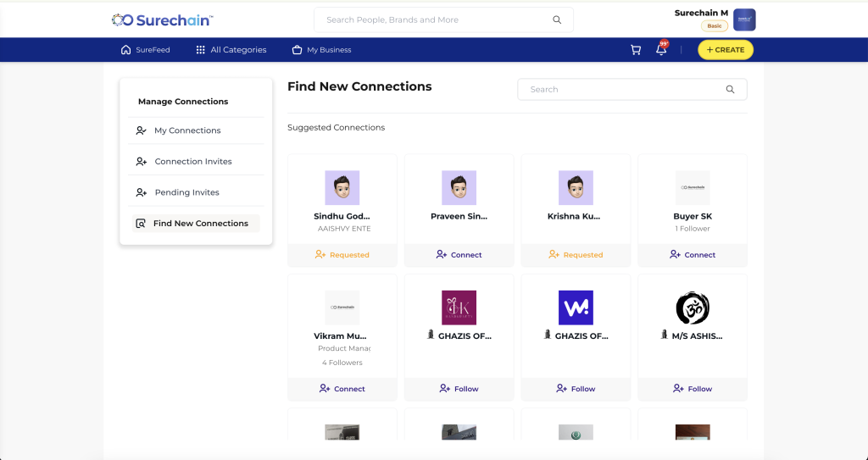Open the notifications bell

(661, 49)
